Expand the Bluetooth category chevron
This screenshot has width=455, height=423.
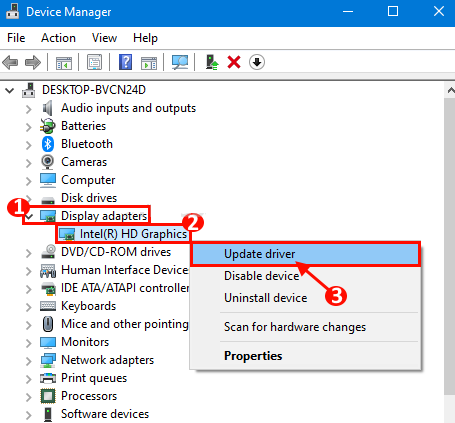[29, 145]
